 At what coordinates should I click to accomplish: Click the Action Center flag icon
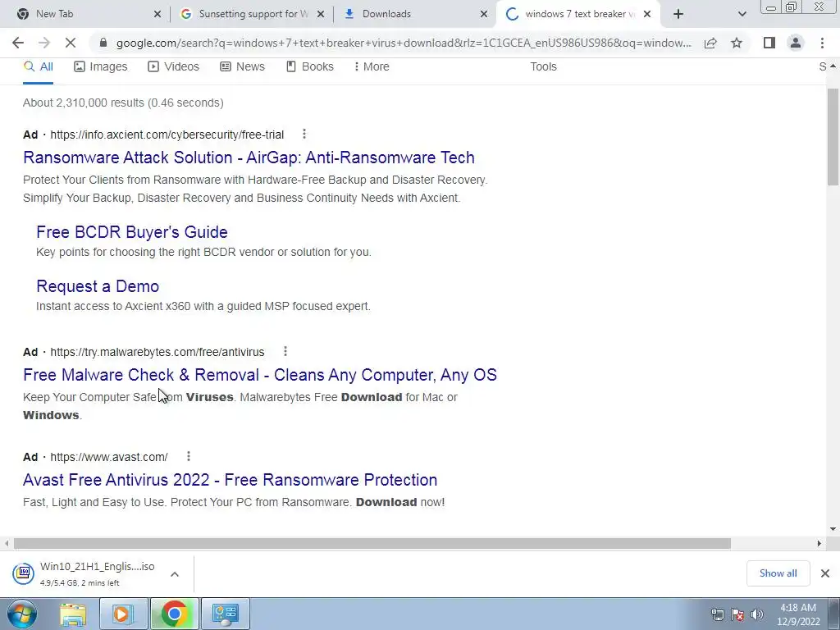tap(737, 614)
